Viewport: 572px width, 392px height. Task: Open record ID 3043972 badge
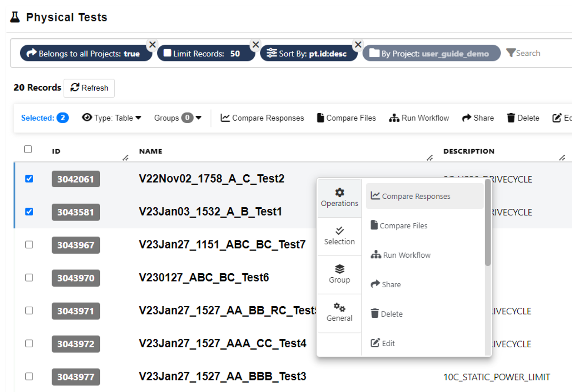76,344
